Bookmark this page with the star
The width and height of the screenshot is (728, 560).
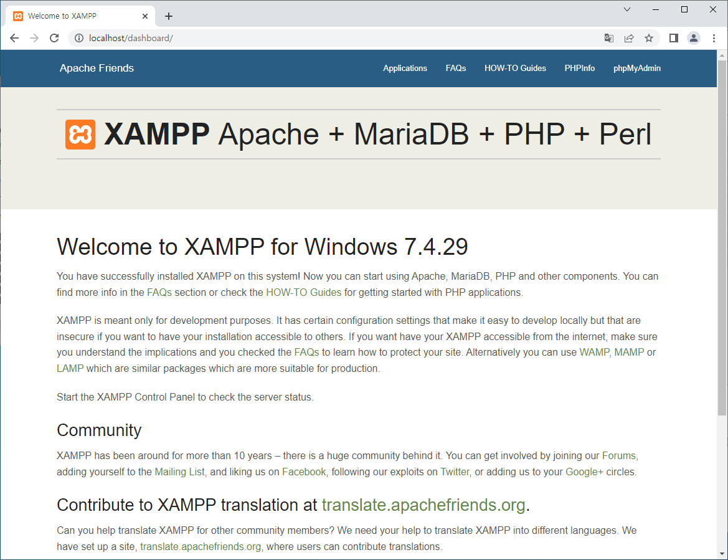(649, 38)
